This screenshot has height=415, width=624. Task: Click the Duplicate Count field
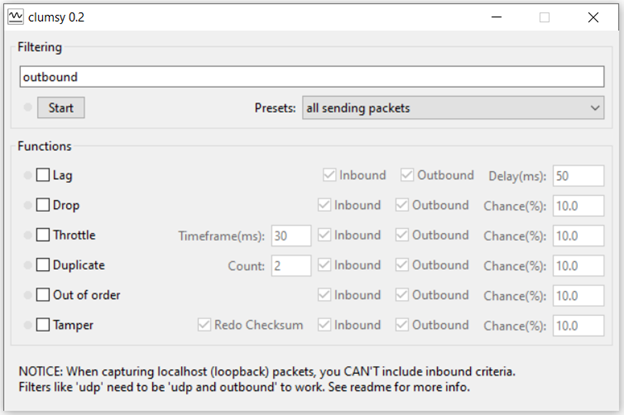coord(291,266)
